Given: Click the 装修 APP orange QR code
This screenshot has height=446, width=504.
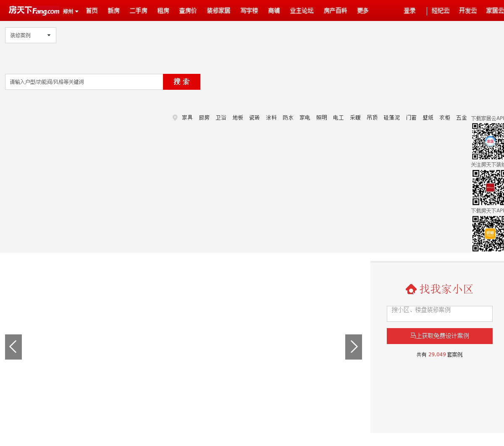Looking at the screenshot, I should tap(488, 234).
